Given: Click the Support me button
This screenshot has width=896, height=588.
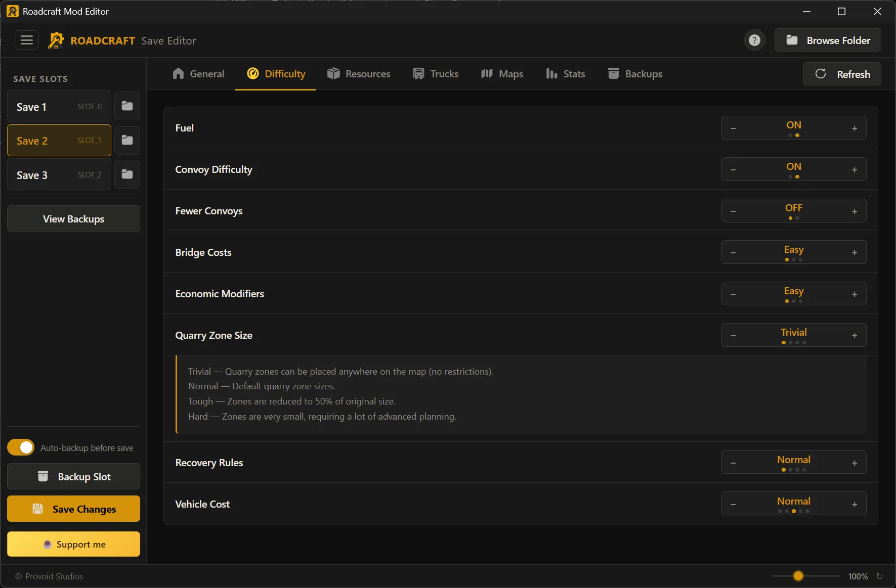Looking at the screenshot, I should coord(73,544).
